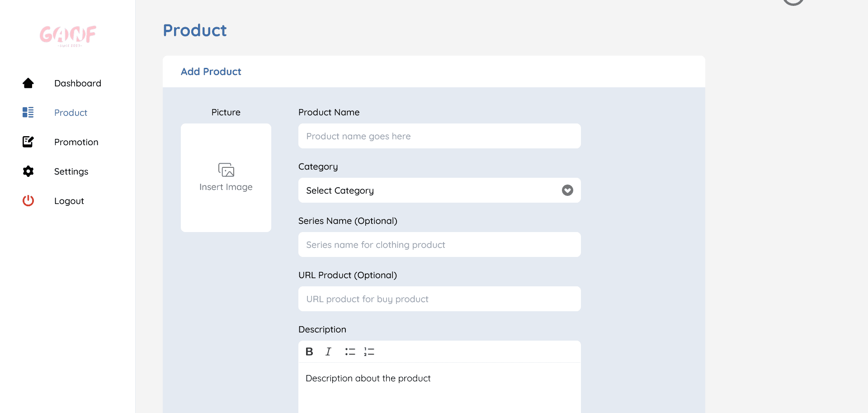Click the Dashboard home icon
This screenshot has width=868, height=413.
pos(28,83)
